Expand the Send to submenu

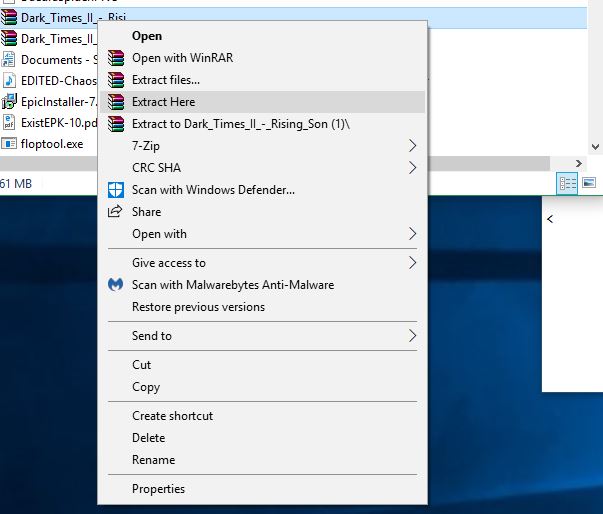point(413,336)
